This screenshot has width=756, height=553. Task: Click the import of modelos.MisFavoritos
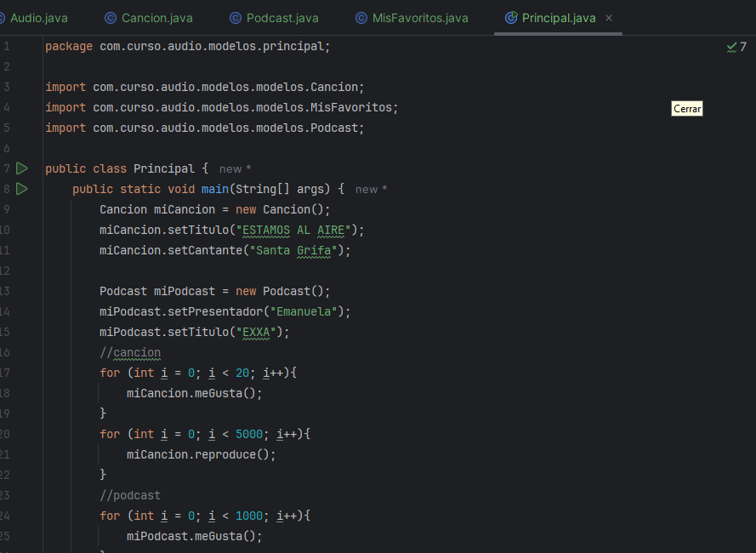pyautogui.click(x=222, y=107)
